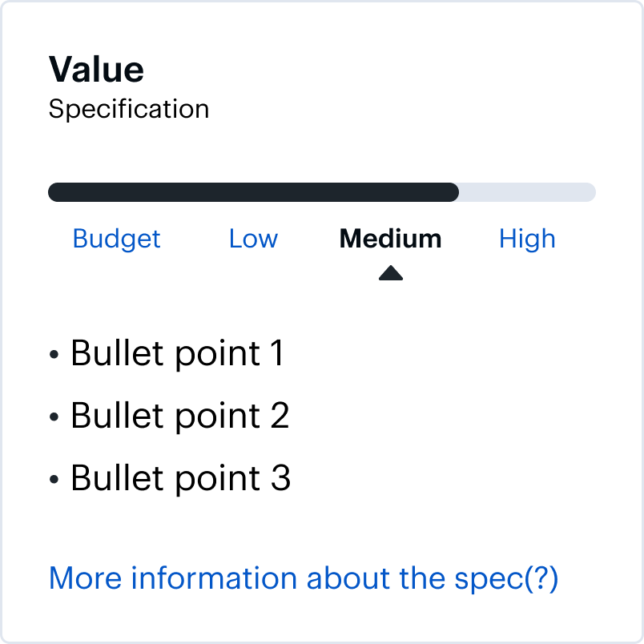Select the Budget level tab
This screenshot has height=644, width=644.
pyautogui.click(x=116, y=239)
